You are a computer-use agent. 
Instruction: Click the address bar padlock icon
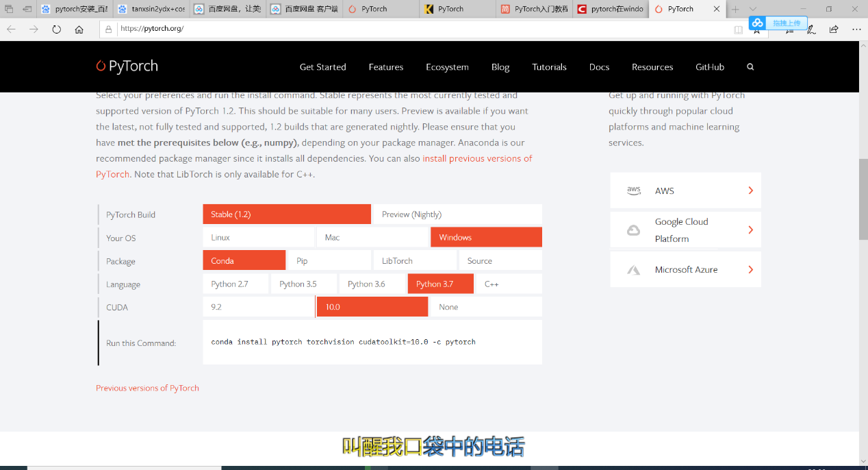109,29
